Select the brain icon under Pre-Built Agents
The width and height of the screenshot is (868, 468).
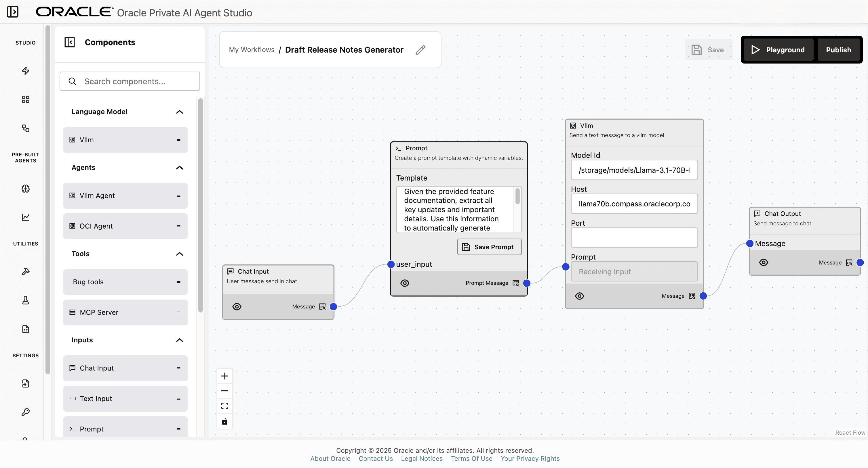(x=25, y=189)
